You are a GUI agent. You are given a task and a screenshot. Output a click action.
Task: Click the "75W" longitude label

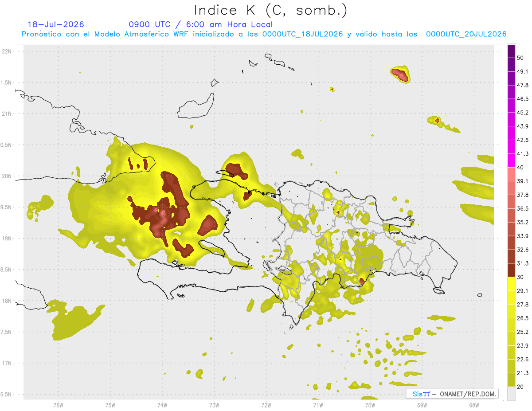click(110, 405)
